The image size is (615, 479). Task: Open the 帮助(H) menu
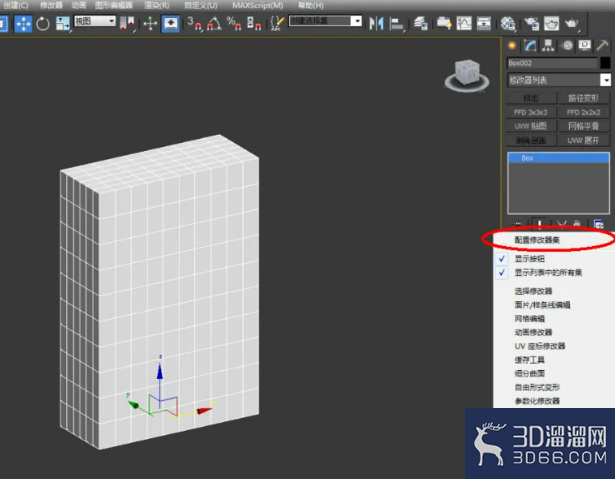[x=311, y=5]
